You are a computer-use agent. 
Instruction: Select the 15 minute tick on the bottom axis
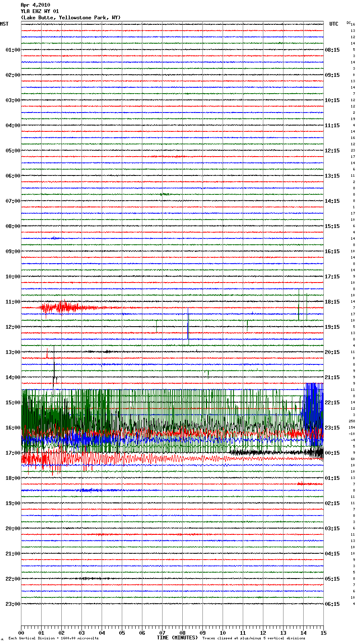[323, 633]
